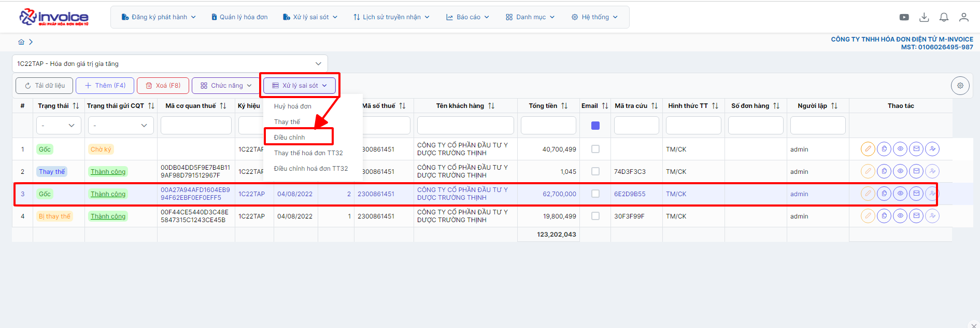Click the Tải dữ liệu button

[45, 86]
